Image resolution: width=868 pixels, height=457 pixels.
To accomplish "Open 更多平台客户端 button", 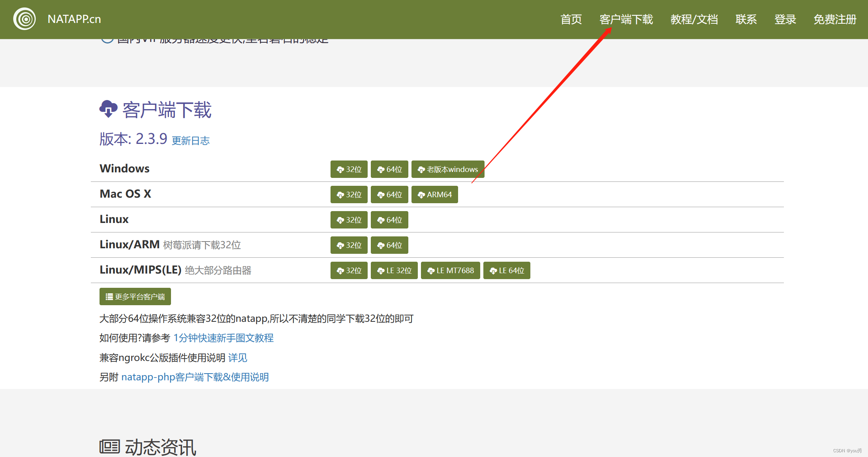I will [135, 296].
